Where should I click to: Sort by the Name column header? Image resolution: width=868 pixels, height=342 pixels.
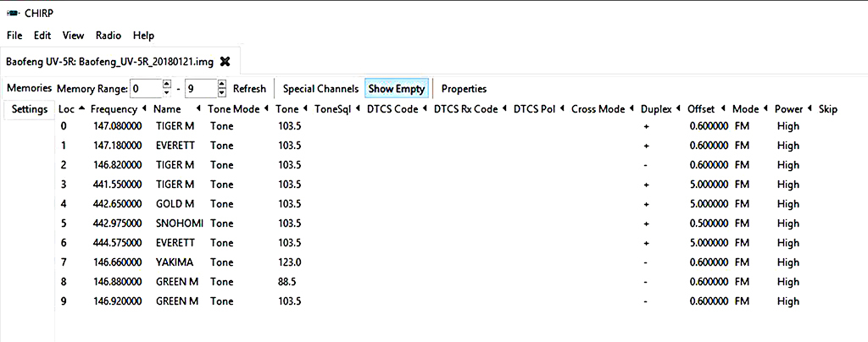tap(177, 109)
